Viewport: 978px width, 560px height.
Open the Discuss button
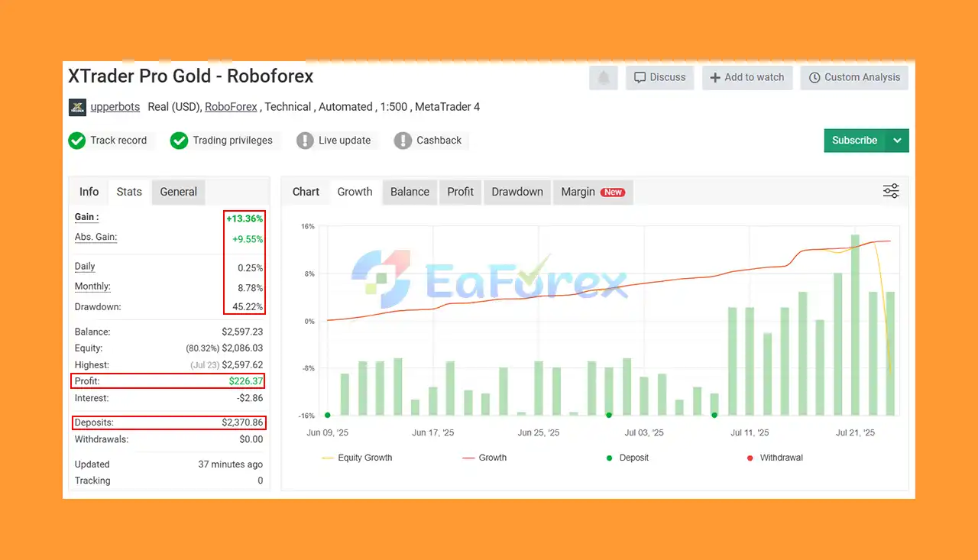(x=660, y=78)
